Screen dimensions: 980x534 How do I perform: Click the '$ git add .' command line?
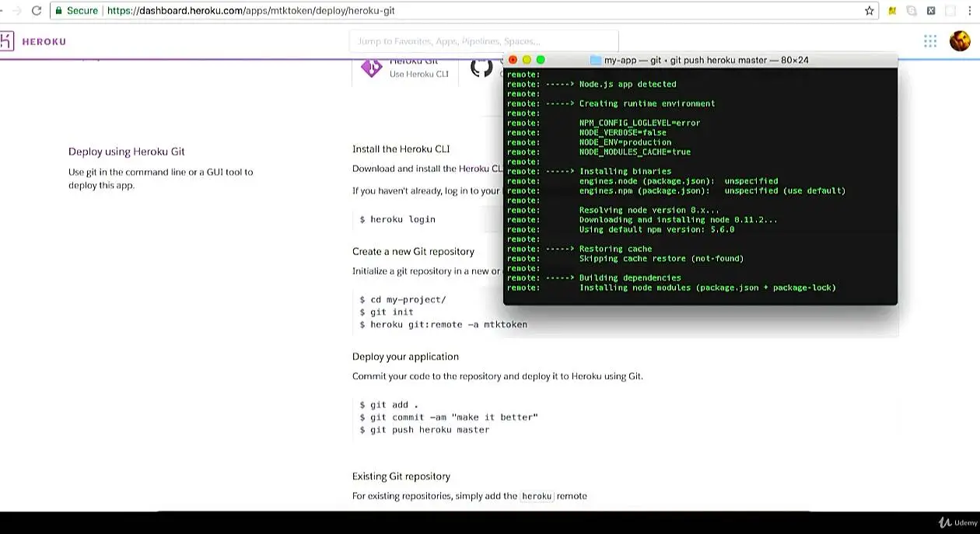[x=389, y=405]
